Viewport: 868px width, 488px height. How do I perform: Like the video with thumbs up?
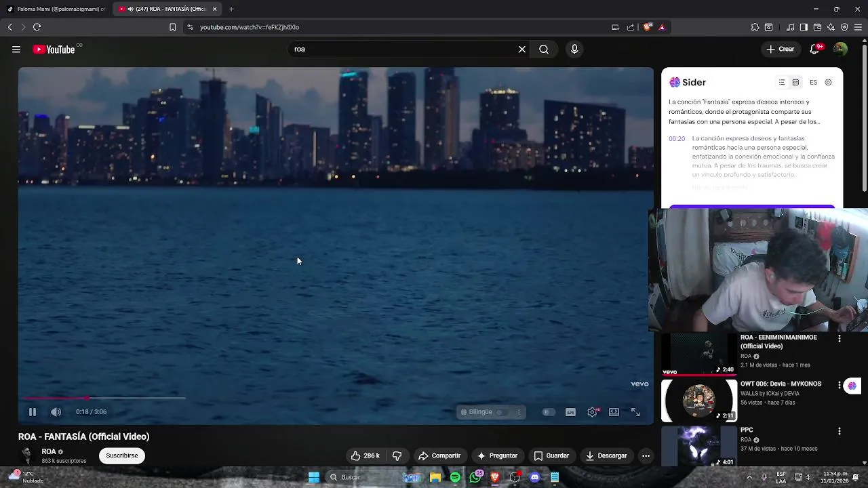pyautogui.click(x=365, y=456)
